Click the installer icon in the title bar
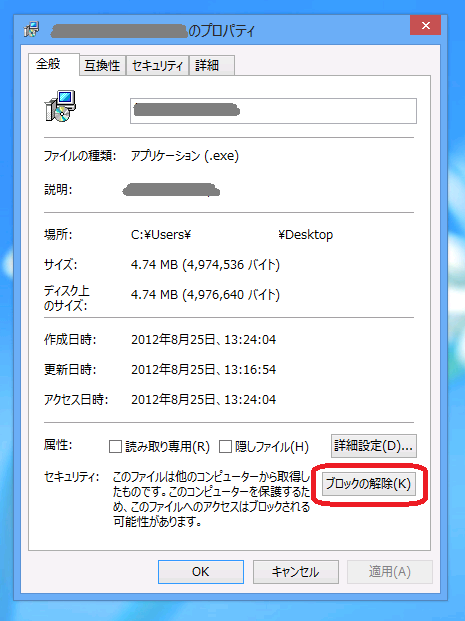The width and height of the screenshot is (465, 621). (x=31, y=30)
